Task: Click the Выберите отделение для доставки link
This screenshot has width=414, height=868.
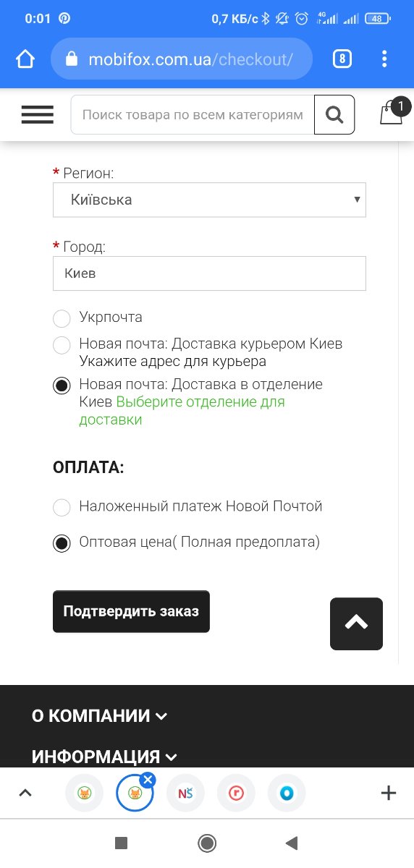Action: (x=182, y=410)
